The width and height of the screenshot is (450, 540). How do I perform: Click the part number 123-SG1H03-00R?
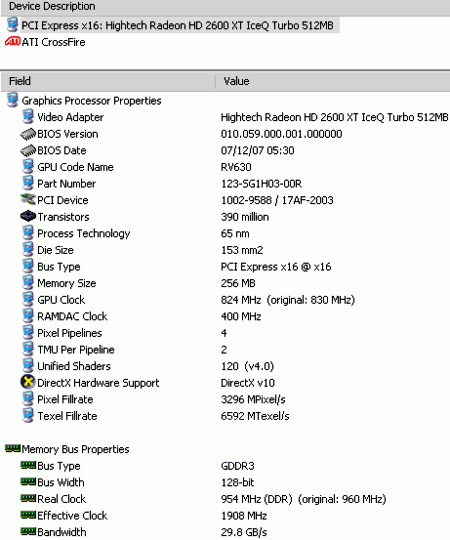tap(261, 184)
